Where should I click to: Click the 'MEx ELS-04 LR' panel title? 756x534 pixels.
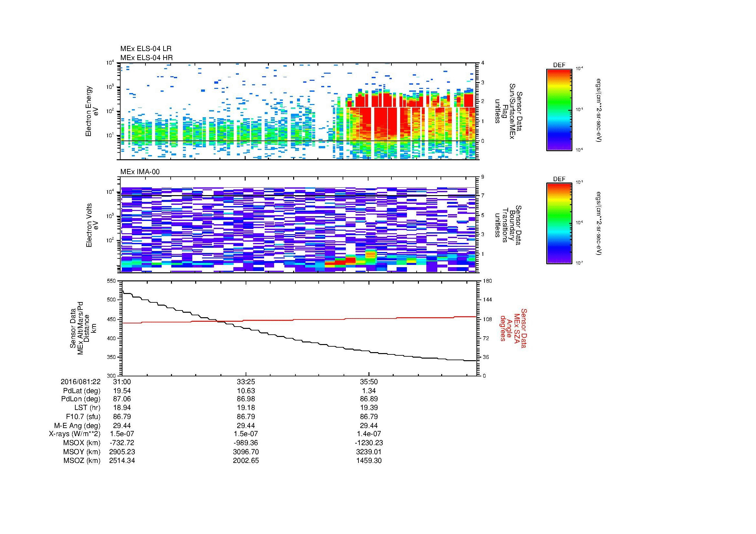point(146,49)
